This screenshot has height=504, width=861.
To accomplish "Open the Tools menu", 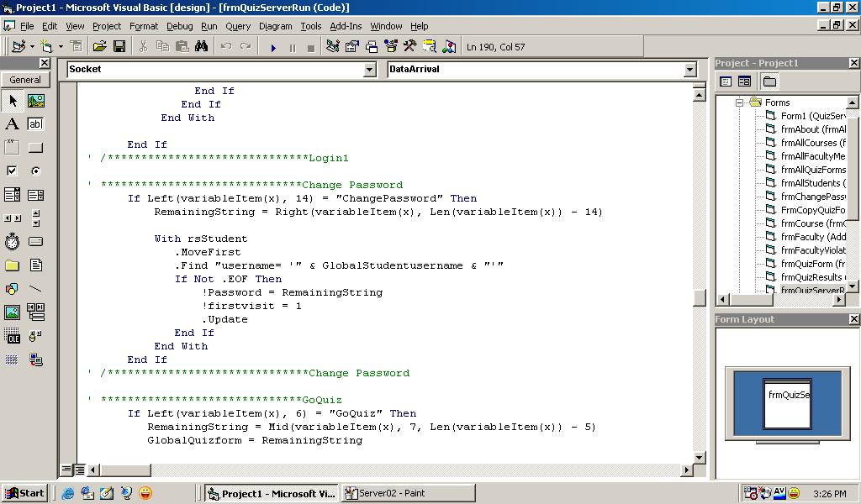I will (x=311, y=26).
